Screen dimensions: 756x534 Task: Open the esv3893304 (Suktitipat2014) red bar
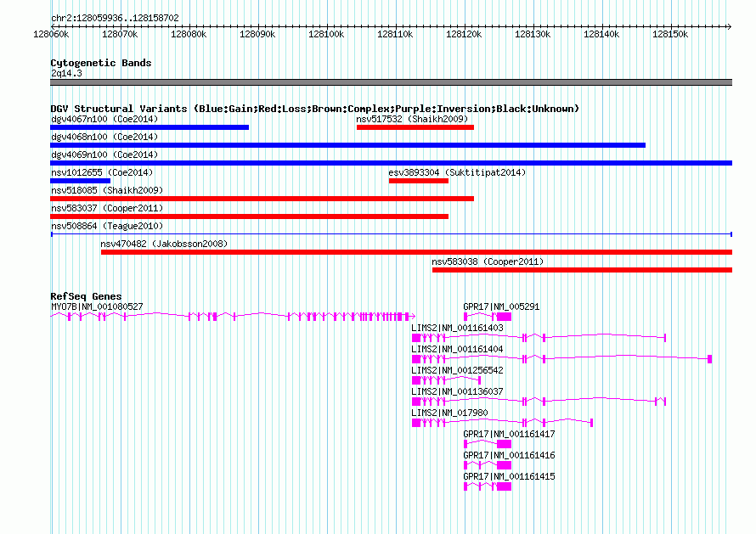[419, 181]
